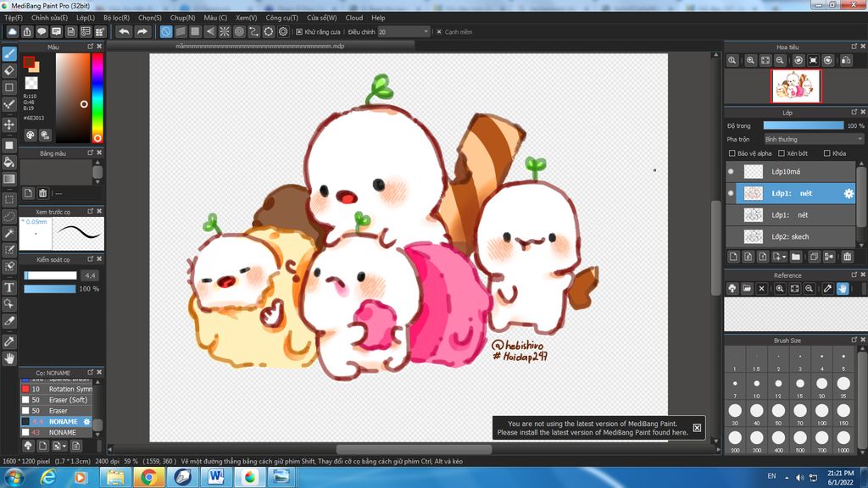Enable the radial snap guide

pos(225,31)
